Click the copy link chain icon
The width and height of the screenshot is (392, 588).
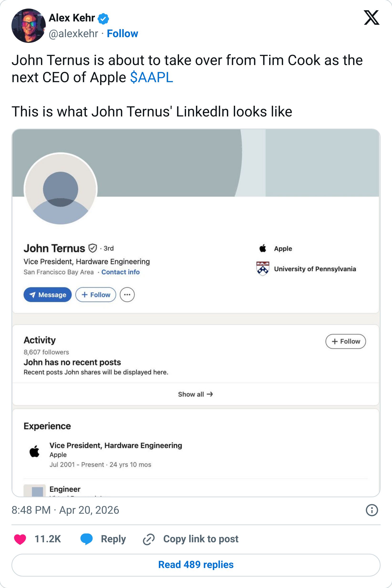tap(149, 539)
